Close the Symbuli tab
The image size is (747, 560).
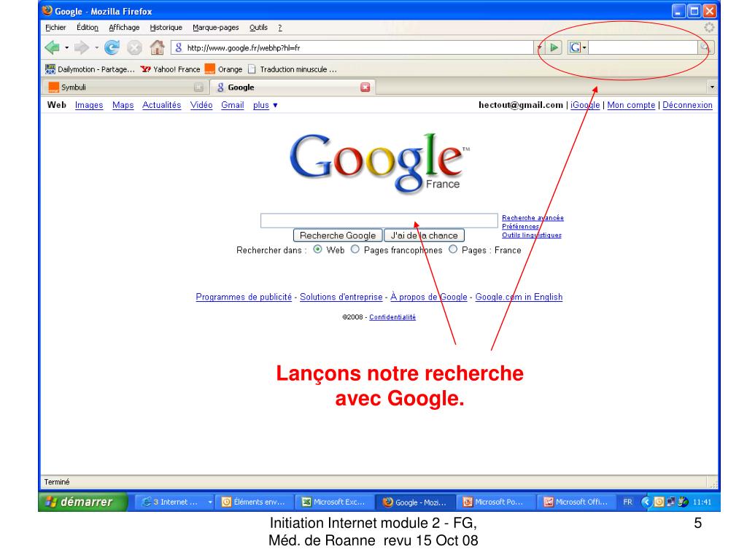point(198,87)
